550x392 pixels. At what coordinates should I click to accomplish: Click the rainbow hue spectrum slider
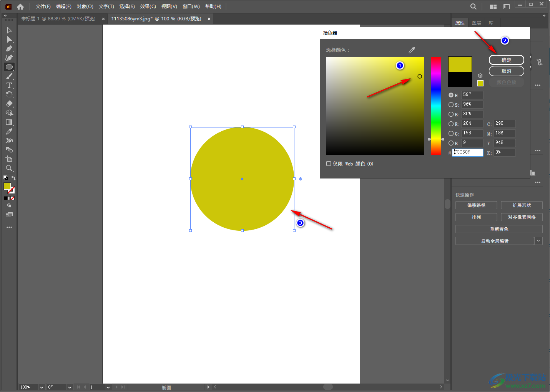click(436, 106)
